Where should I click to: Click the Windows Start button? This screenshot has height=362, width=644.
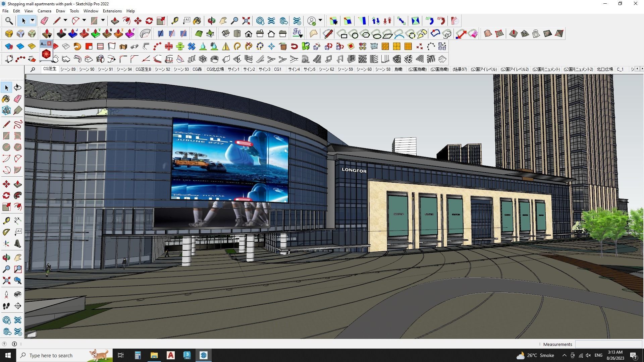pos(8,355)
